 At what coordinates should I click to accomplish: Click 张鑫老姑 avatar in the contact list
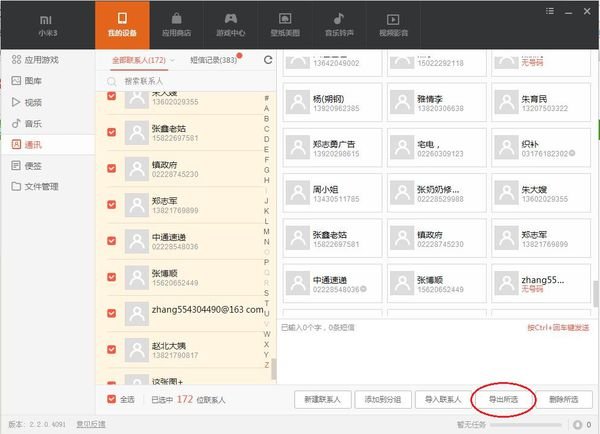137,132
